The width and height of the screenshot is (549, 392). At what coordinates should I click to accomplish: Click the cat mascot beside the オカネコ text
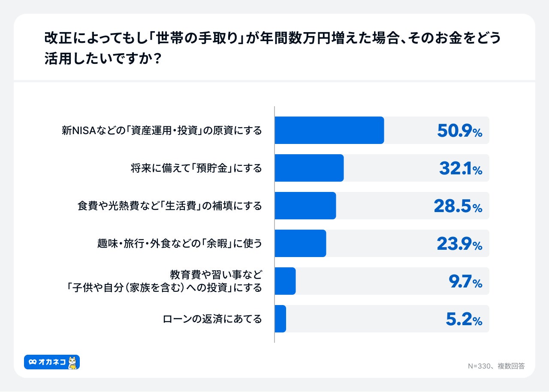[x=73, y=362]
